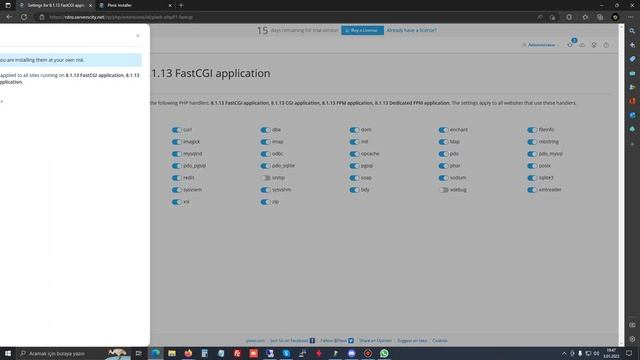Click the browser address bar
This screenshot has height=360, width=640.
pyautogui.click(x=286, y=17)
